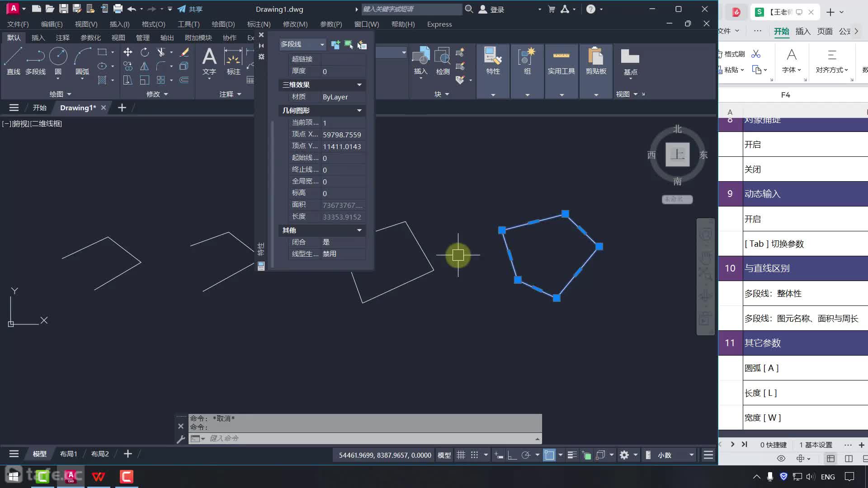Click the 共享 share button
This screenshot has height=488, width=868.
[x=190, y=9]
